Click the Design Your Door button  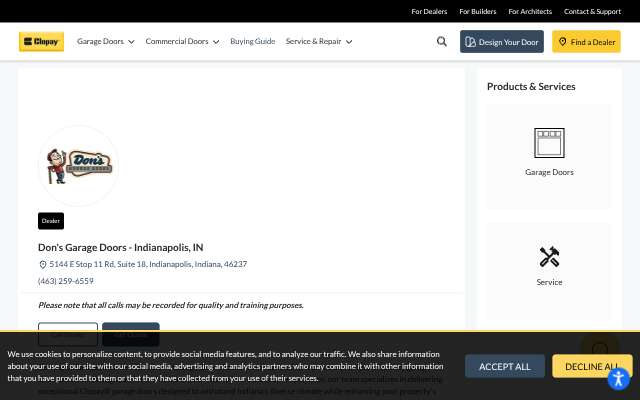tap(502, 42)
